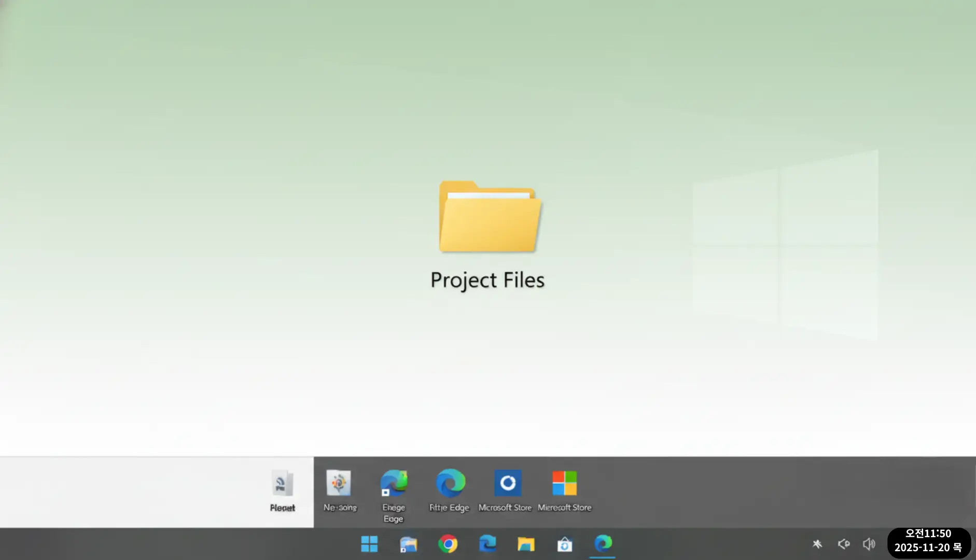This screenshot has height=560, width=976.
Task: Open the clock showing 오전11:50
Action: point(928,534)
